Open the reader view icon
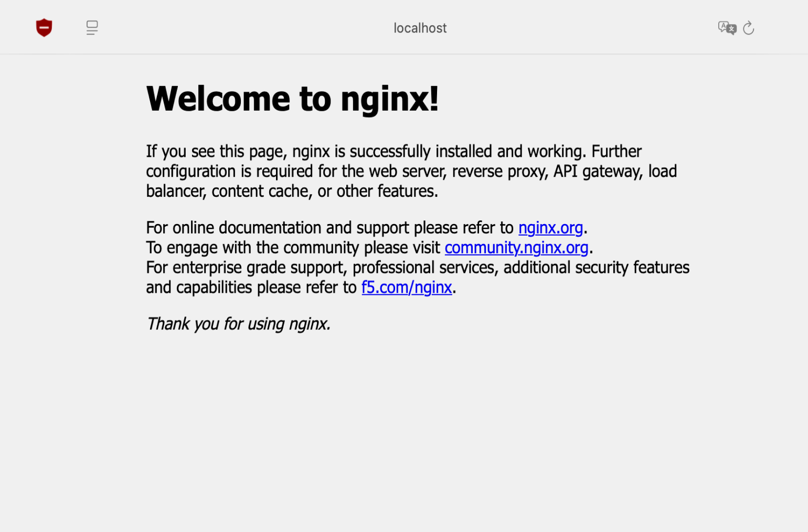808x532 pixels. [x=92, y=28]
